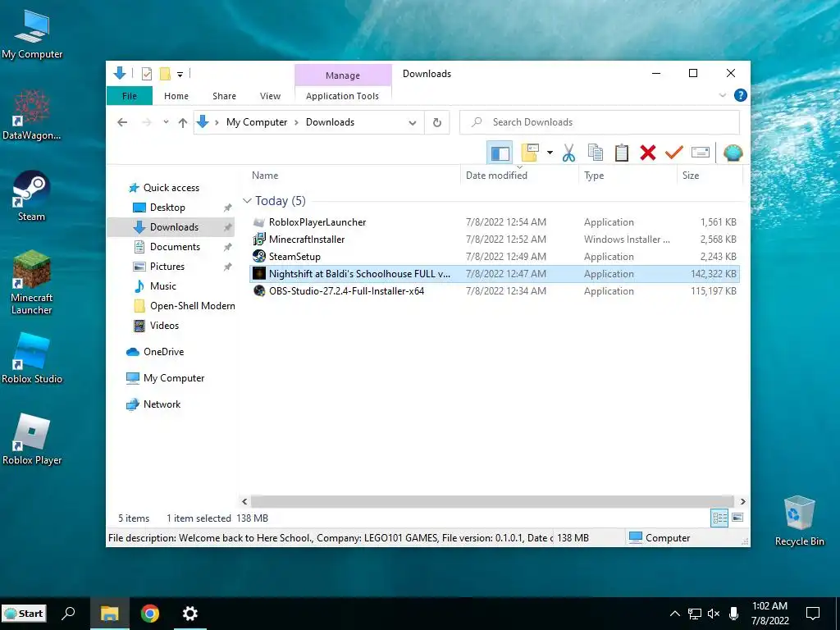The height and width of the screenshot is (630, 840).
Task: Select Nightshift at Baldi's Schoolhouse file
Action: pyautogui.click(x=495, y=274)
